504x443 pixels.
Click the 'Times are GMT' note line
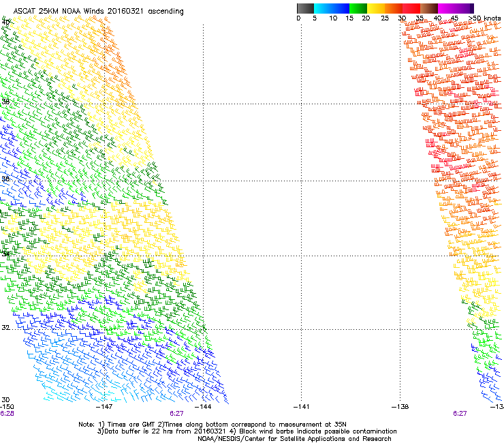tap(212, 425)
